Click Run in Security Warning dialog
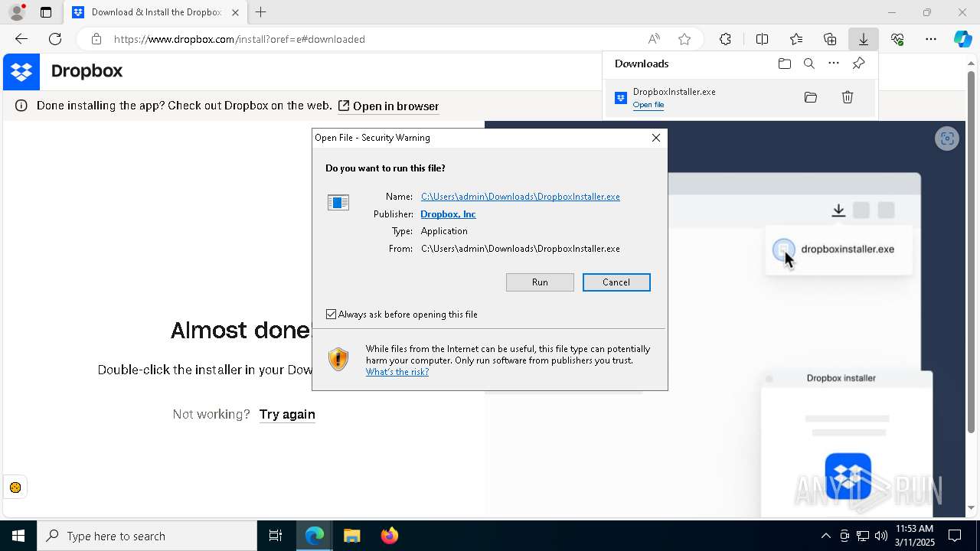The height and width of the screenshot is (551, 980). [x=540, y=282]
